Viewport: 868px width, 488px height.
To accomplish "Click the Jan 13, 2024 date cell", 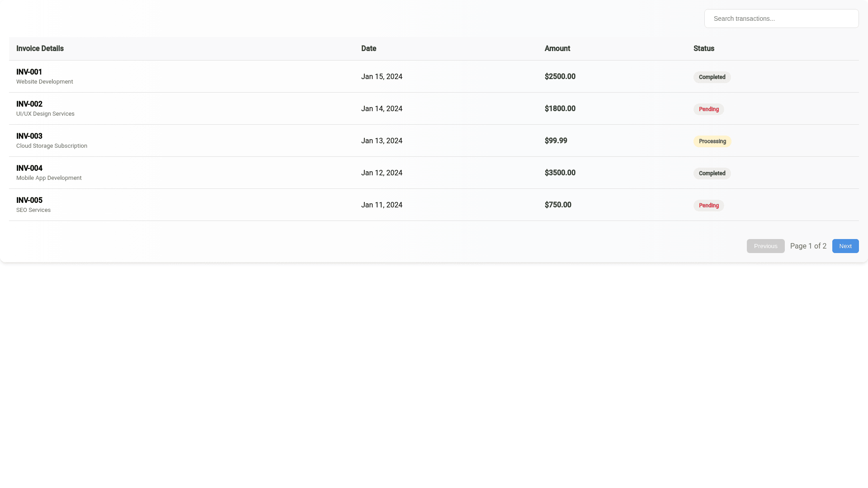I will [382, 141].
